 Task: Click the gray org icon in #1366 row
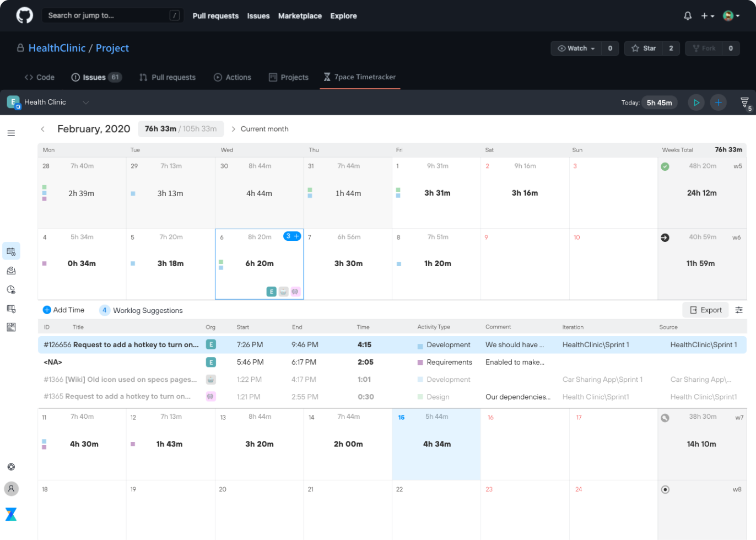pos(210,380)
